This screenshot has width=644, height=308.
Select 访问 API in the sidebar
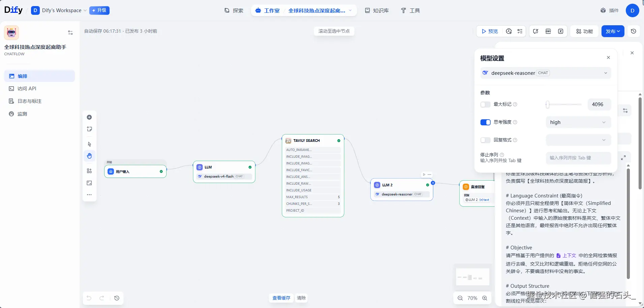(39, 89)
